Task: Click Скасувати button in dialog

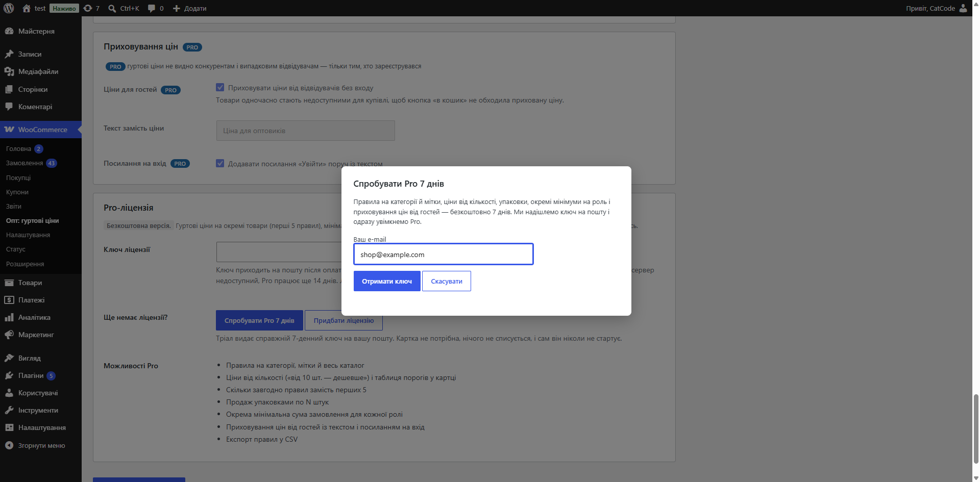Action: pos(447,281)
